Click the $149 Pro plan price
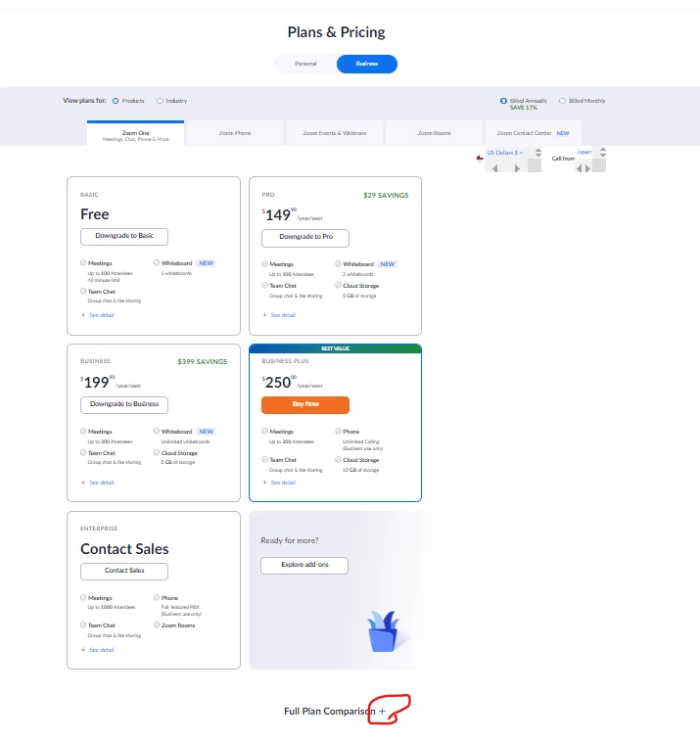 [x=279, y=215]
